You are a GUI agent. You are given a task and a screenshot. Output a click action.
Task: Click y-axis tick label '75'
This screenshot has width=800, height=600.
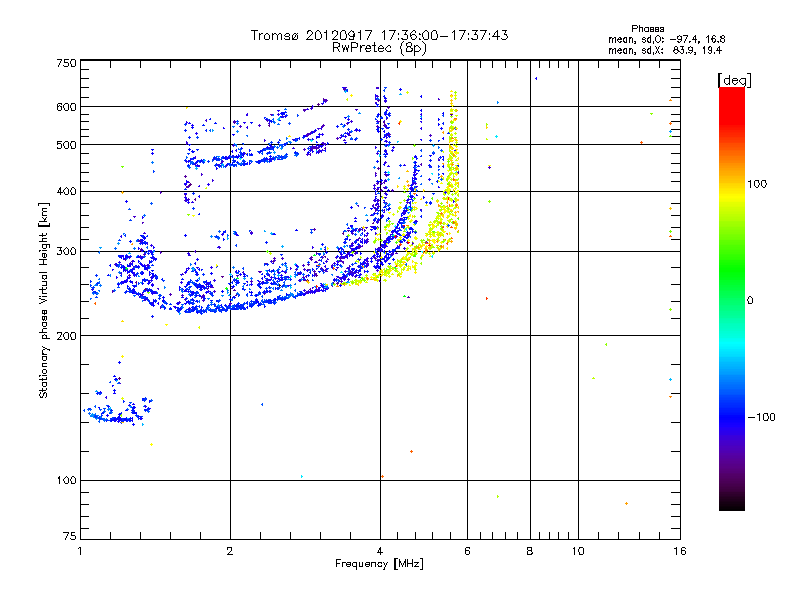[70, 536]
